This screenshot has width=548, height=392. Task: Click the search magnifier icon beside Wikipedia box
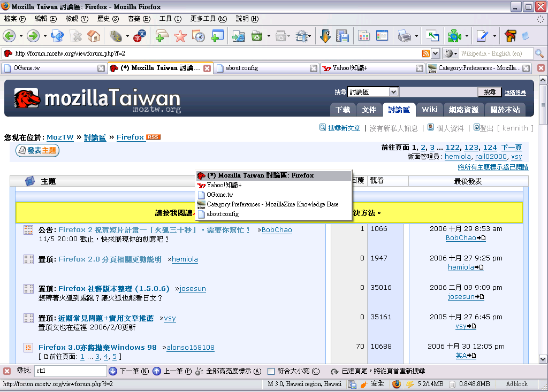click(x=539, y=53)
